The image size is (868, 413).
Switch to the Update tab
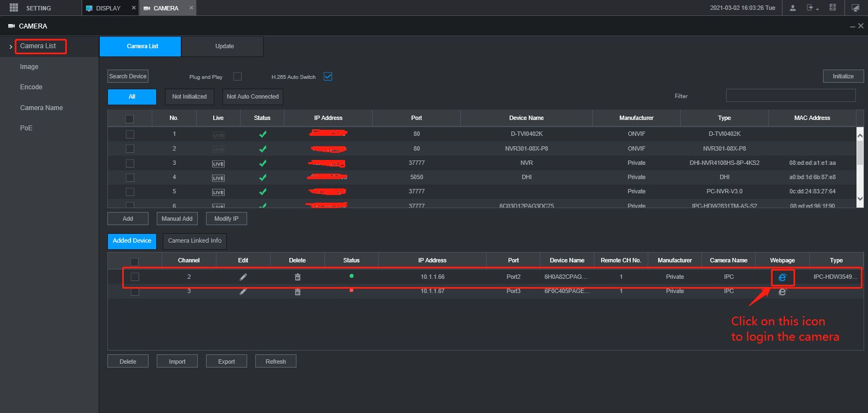click(x=224, y=47)
